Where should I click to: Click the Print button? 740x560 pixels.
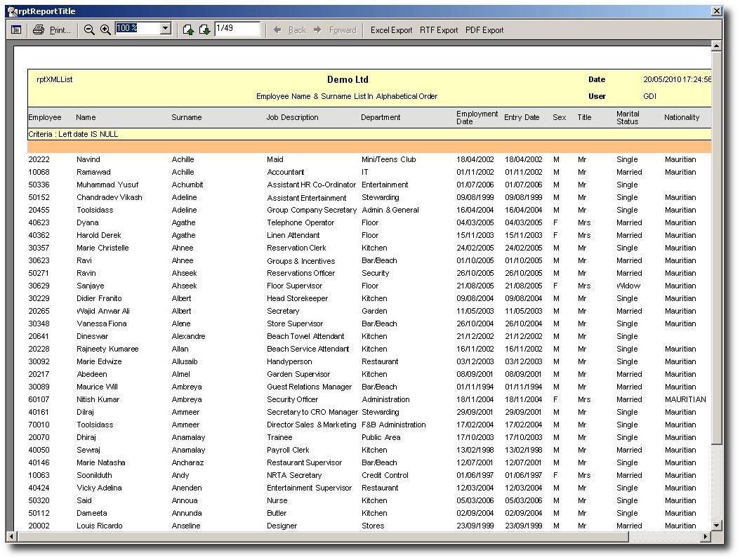coord(52,29)
